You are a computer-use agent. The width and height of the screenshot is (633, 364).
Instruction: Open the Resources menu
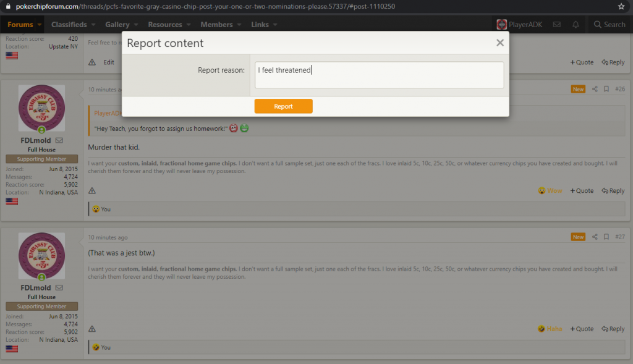click(164, 25)
